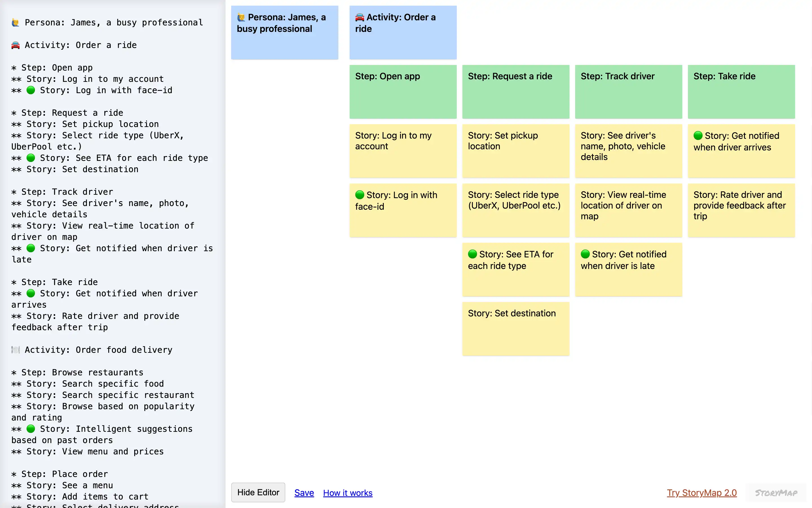Image resolution: width=812 pixels, height=508 pixels.
Task: Click editor line 'Persona: James, a busy professional'
Action: point(107,23)
